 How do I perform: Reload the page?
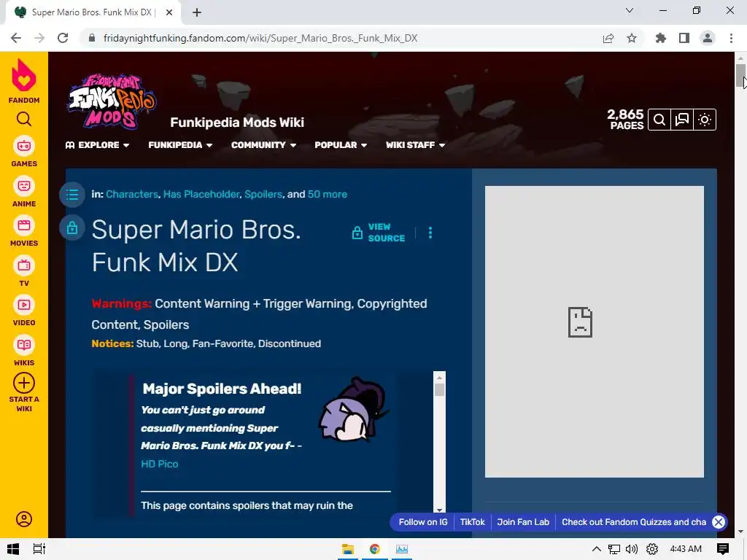click(x=63, y=38)
